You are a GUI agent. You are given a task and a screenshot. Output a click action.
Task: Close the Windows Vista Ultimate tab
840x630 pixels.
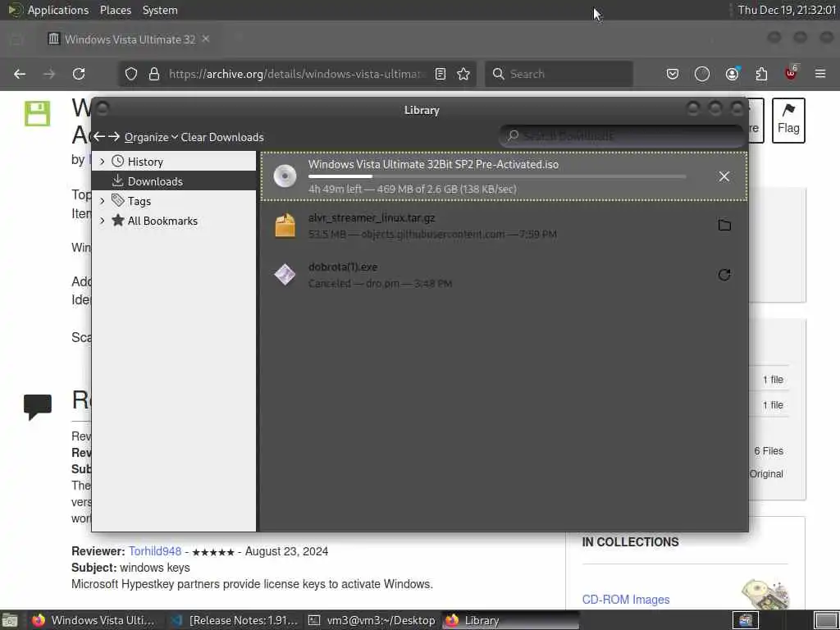click(206, 39)
